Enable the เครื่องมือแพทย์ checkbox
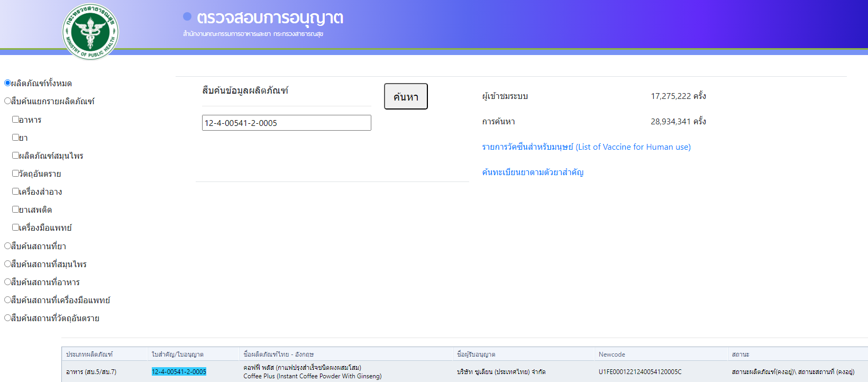This screenshot has height=382, width=868. point(15,228)
